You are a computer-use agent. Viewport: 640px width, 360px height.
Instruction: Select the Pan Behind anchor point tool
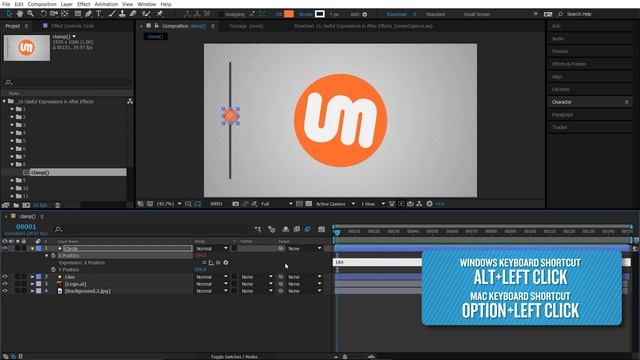[x=65, y=14]
